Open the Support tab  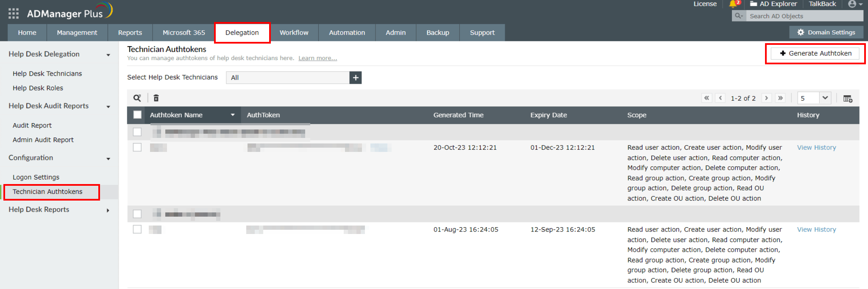pos(482,33)
